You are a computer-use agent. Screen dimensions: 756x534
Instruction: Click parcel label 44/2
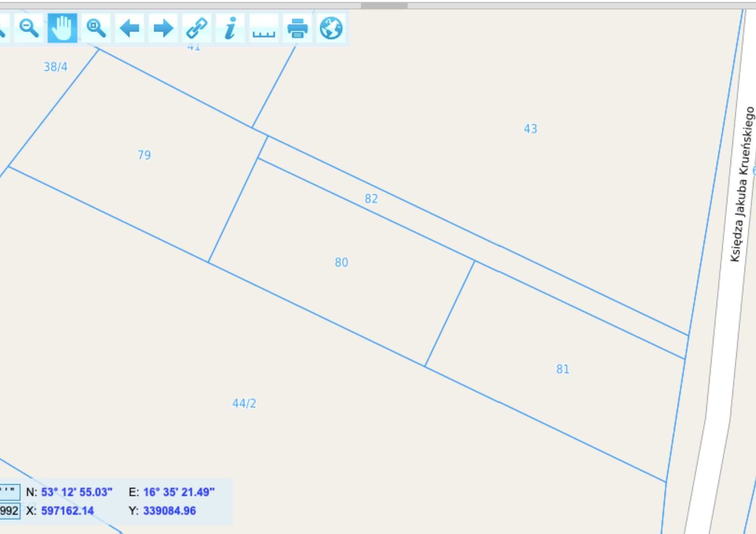244,403
